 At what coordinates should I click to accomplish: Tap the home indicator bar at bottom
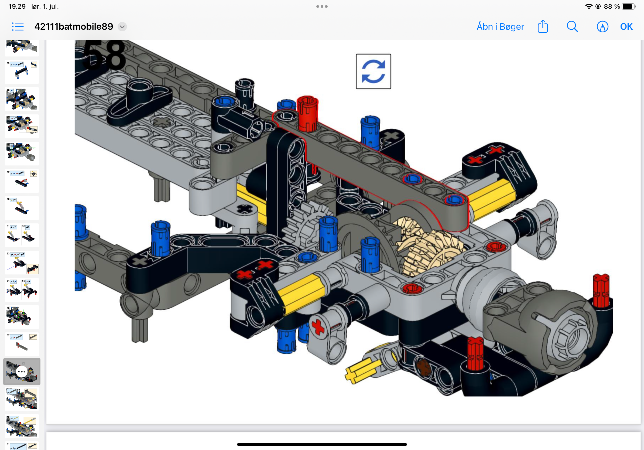click(x=322, y=443)
